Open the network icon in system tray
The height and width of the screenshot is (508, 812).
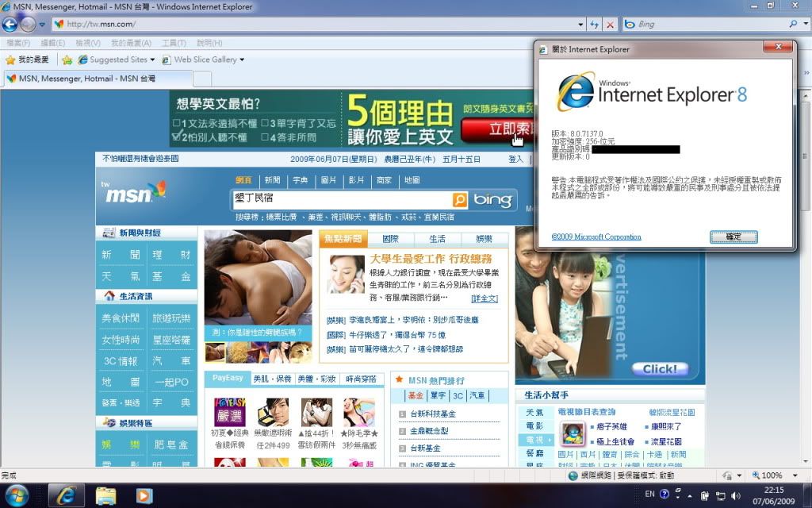(720, 496)
